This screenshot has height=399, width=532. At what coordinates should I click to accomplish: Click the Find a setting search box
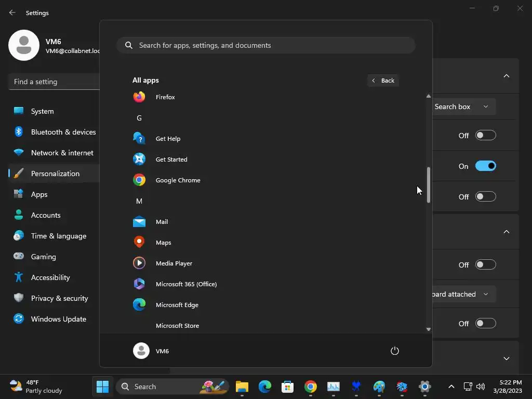[x=54, y=82]
